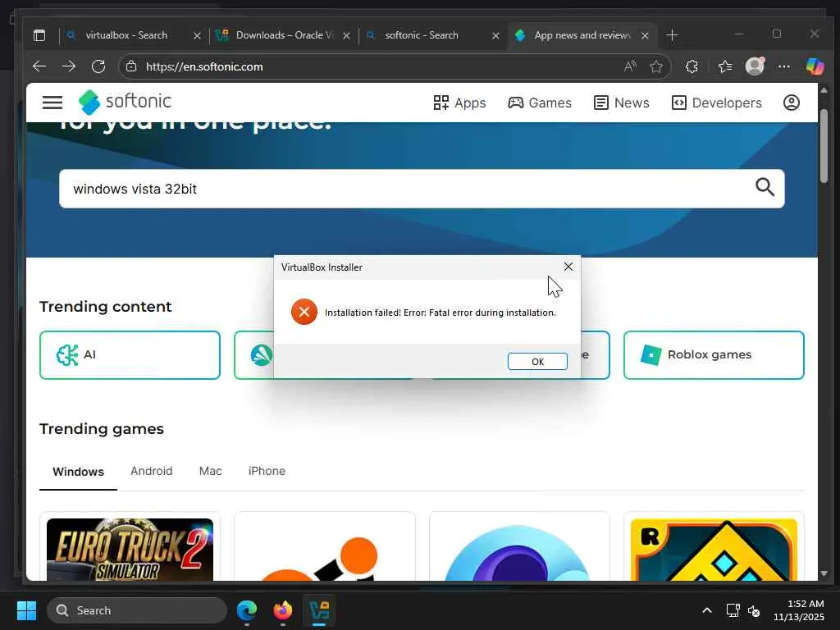
Task: Click the search magnifier icon in Softonic
Action: 765,187
